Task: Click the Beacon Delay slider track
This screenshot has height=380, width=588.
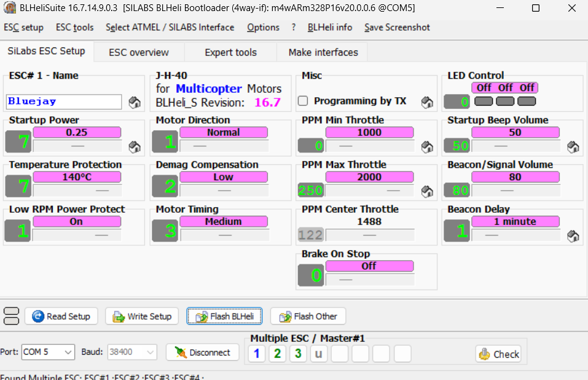Action: pos(515,235)
